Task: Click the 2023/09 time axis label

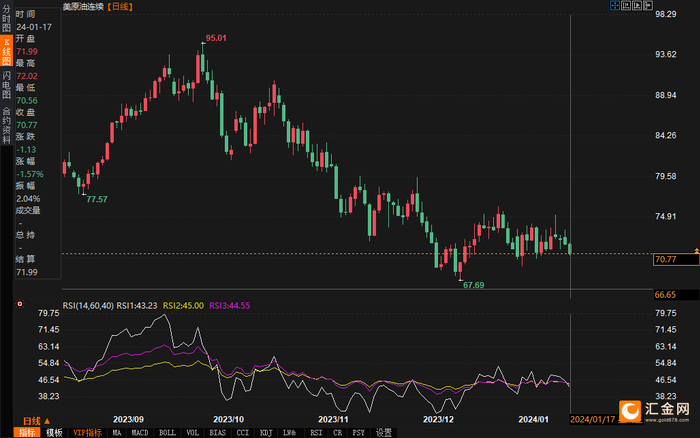Action: pyautogui.click(x=129, y=420)
